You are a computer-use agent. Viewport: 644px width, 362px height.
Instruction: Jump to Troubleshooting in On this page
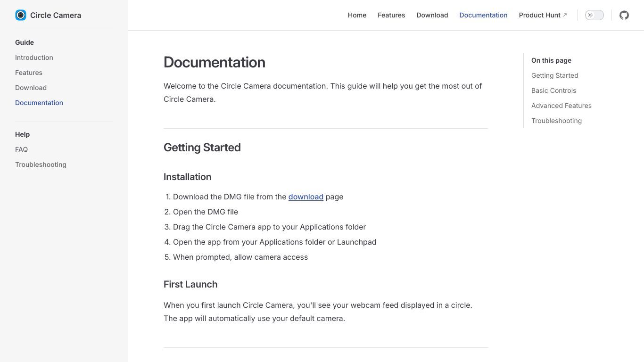click(556, 121)
